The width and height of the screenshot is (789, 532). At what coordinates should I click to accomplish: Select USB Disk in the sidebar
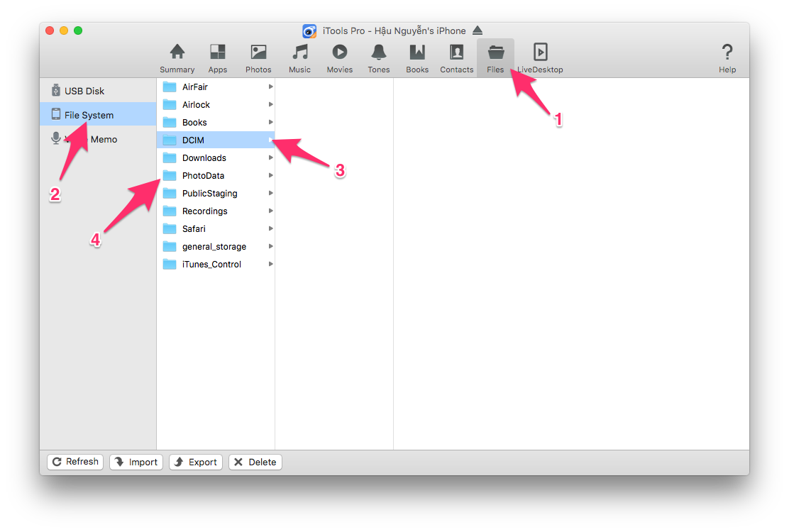click(x=83, y=90)
